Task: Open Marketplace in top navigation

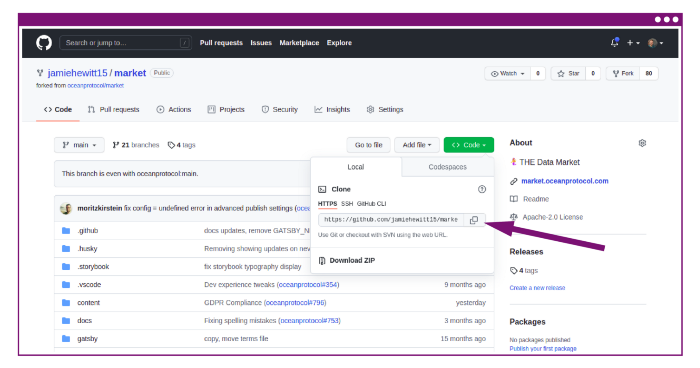Action: [299, 43]
